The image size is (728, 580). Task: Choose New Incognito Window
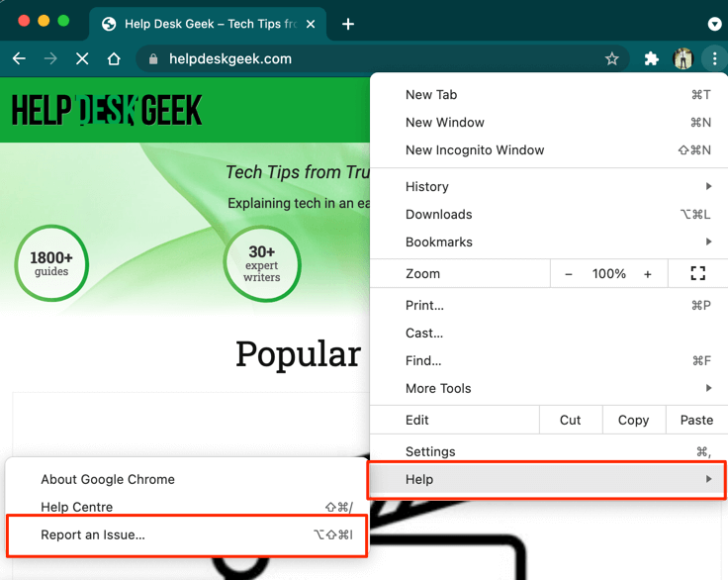475,150
